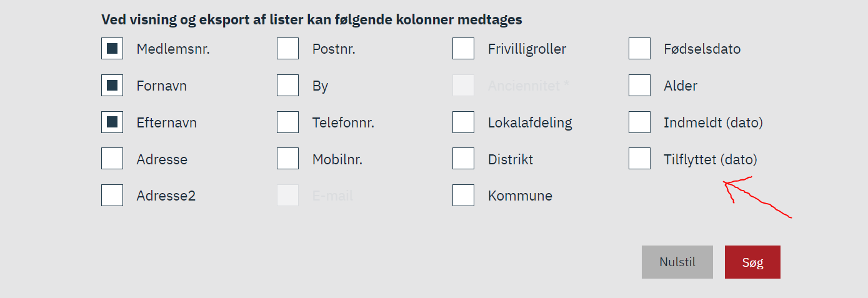Select the By column checkbox
Viewport: 868px width, 298px height.
click(x=287, y=86)
